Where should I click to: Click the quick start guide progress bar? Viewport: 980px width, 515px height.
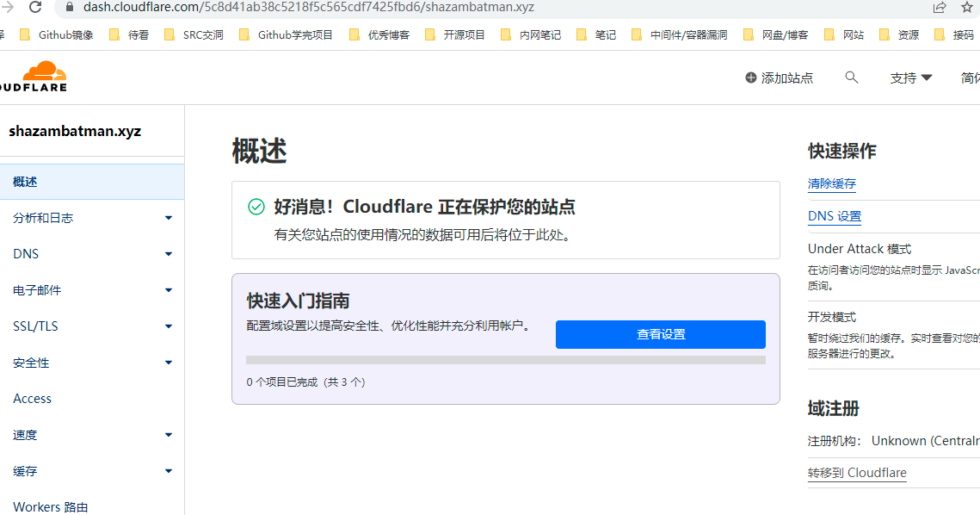point(506,360)
